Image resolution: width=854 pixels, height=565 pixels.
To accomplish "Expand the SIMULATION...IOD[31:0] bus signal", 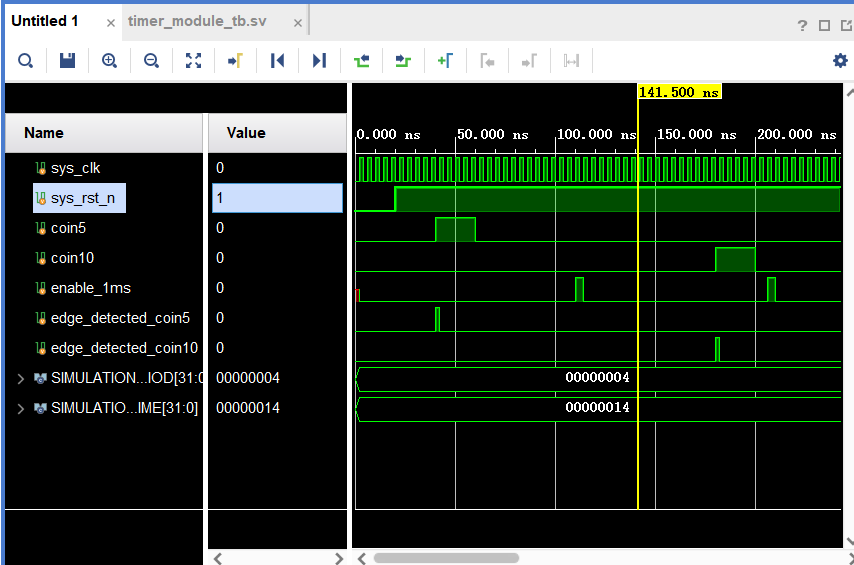I will click(20, 378).
